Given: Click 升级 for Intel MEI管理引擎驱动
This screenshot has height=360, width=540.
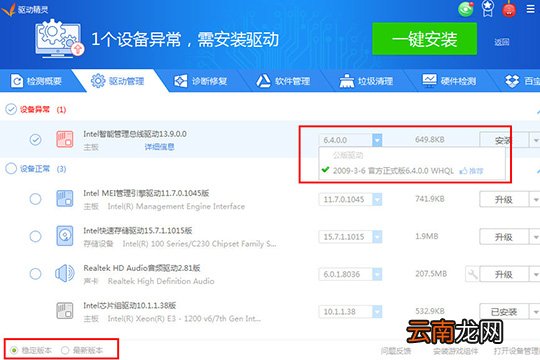Looking at the screenshot, I should tap(504, 199).
